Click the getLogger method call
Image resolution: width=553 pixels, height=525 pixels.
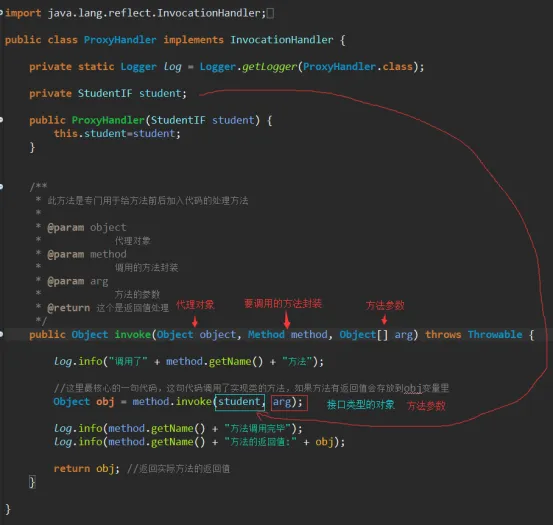point(269,67)
